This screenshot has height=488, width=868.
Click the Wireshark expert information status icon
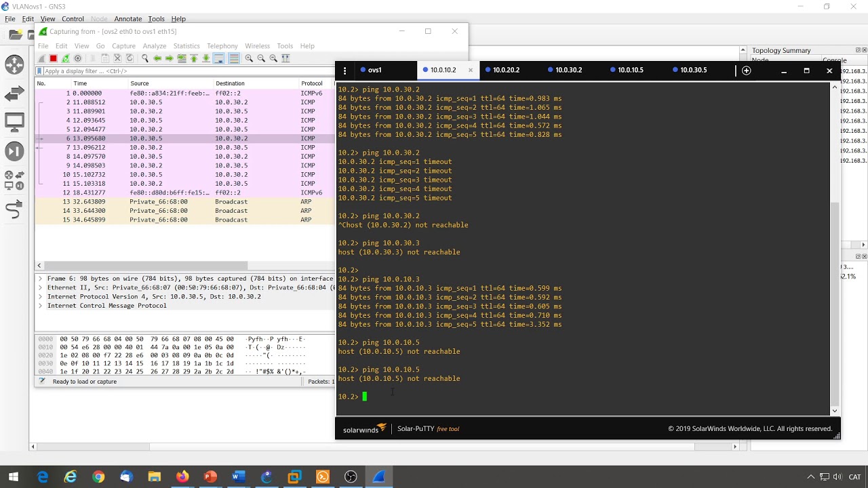(x=41, y=382)
